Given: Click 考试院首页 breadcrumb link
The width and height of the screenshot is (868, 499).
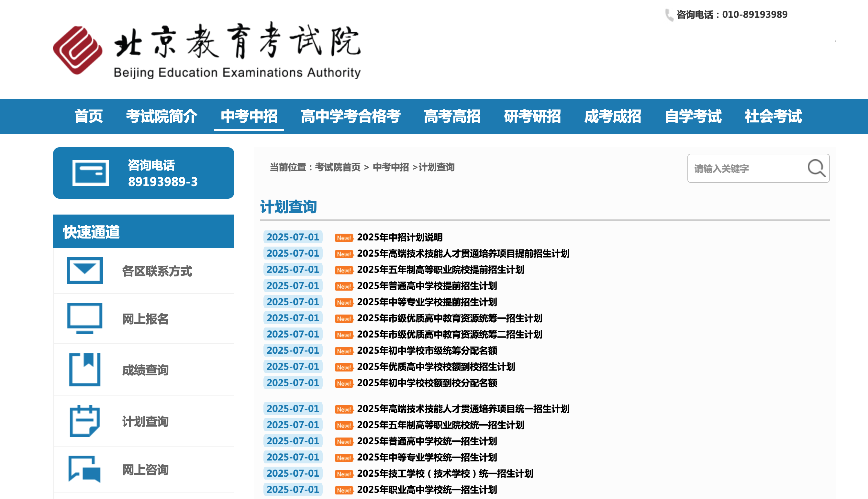Looking at the screenshot, I should point(338,167).
